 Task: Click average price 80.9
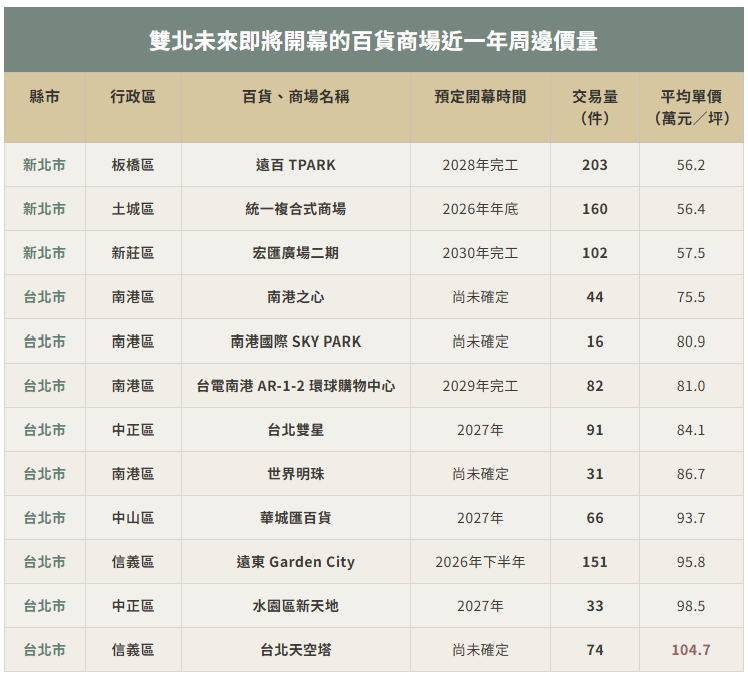pos(691,342)
